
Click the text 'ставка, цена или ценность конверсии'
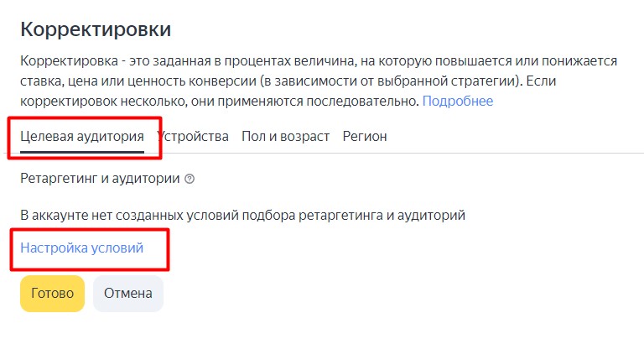coord(138,81)
